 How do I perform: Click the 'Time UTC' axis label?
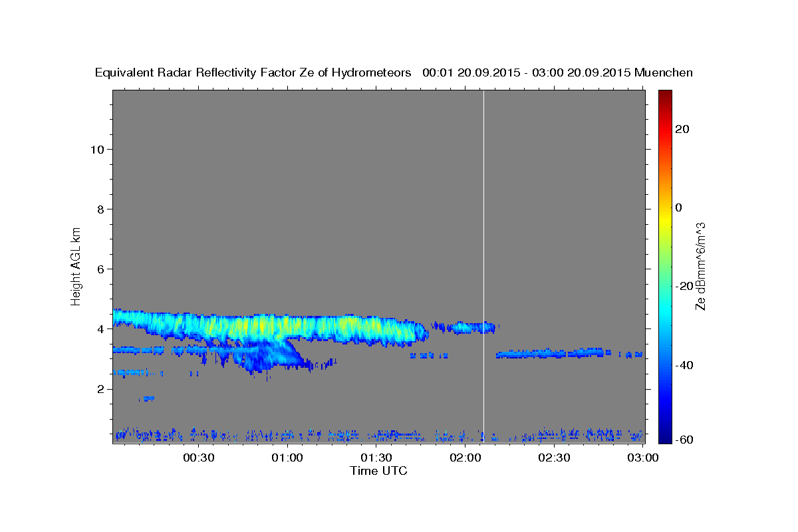pyautogui.click(x=378, y=471)
